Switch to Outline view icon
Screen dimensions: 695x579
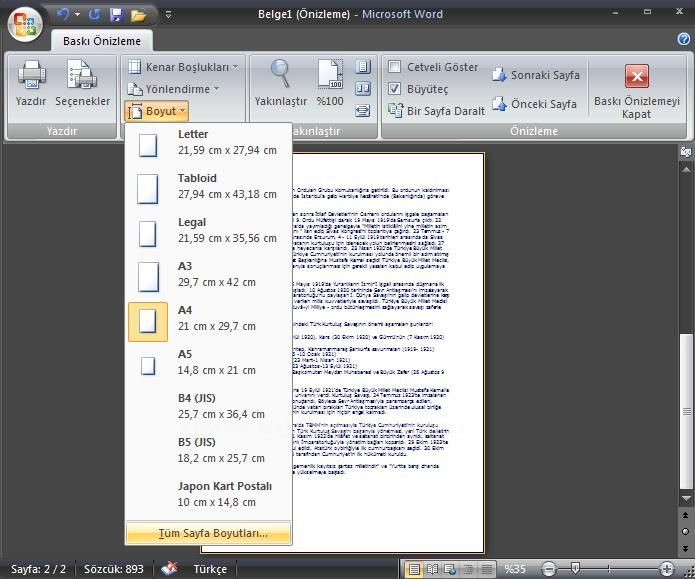tap(468, 569)
